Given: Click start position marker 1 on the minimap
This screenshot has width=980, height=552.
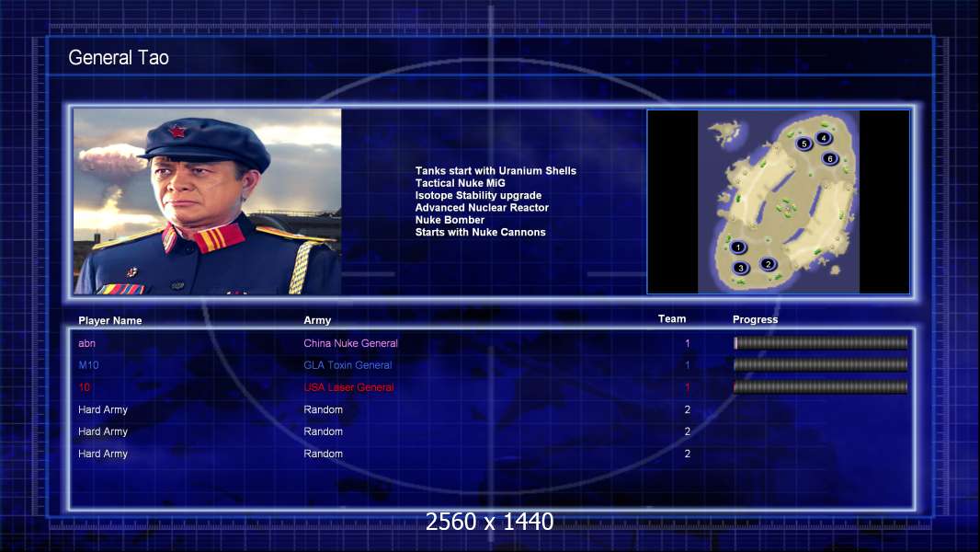Looking at the screenshot, I should (x=738, y=247).
